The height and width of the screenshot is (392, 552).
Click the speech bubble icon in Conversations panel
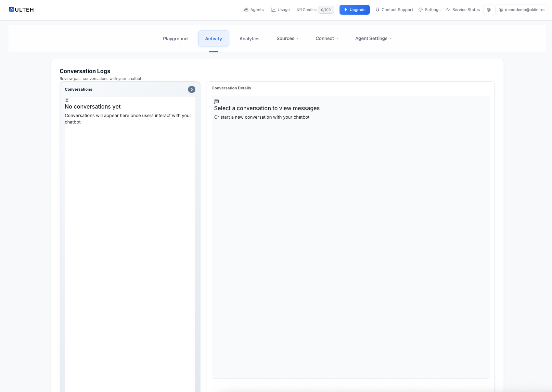click(67, 100)
